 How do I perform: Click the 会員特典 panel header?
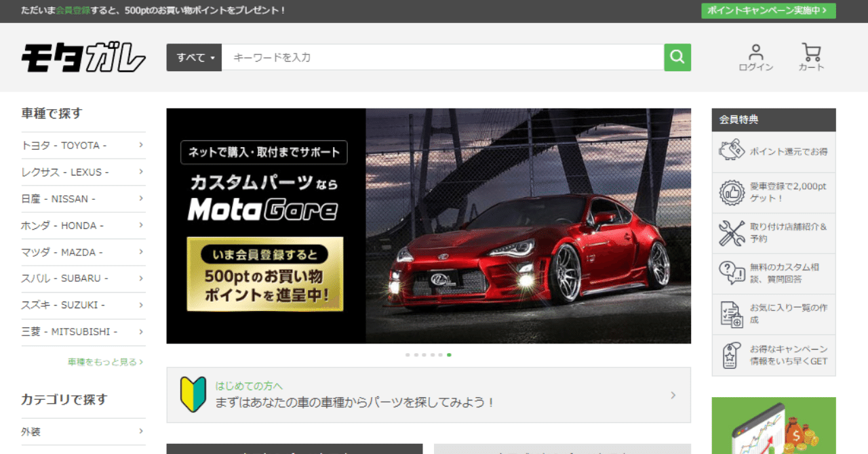point(774,120)
